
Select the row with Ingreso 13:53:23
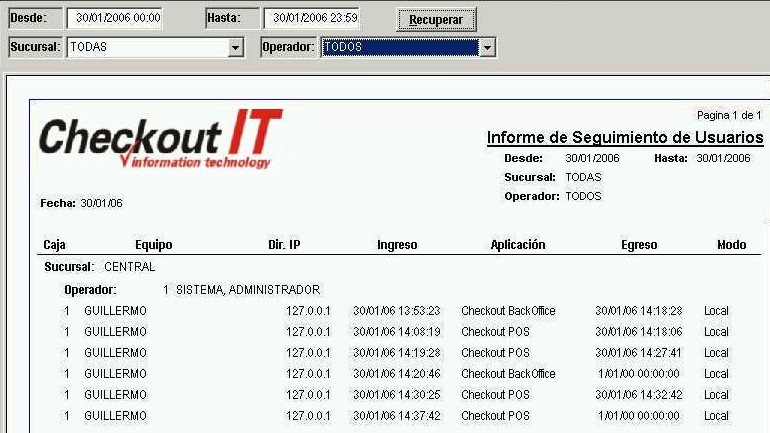(x=397, y=311)
